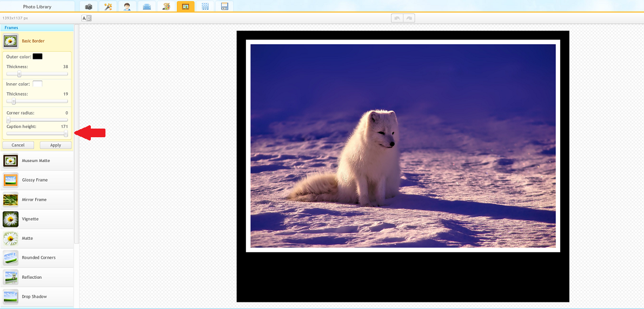This screenshot has width=644, height=309.
Task: Click the magic wand effects icon
Action: tap(108, 6)
